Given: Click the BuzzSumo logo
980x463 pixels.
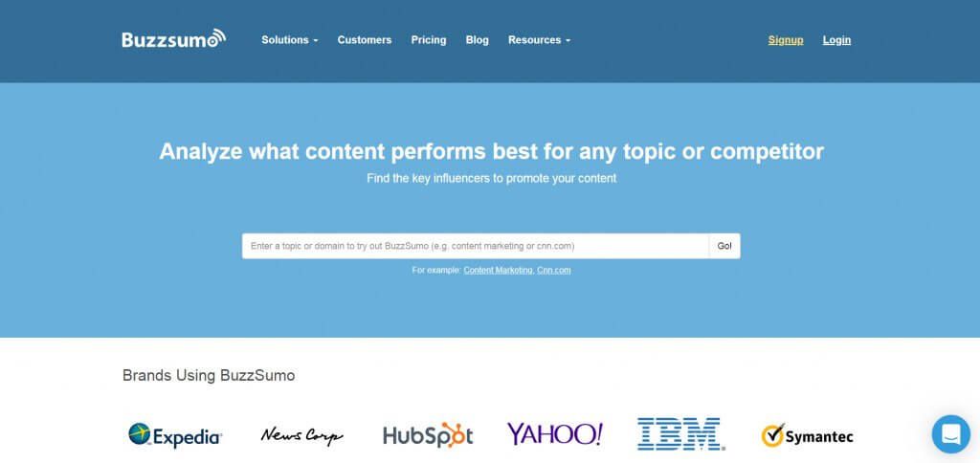Looking at the screenshot, I should point(173,39).
